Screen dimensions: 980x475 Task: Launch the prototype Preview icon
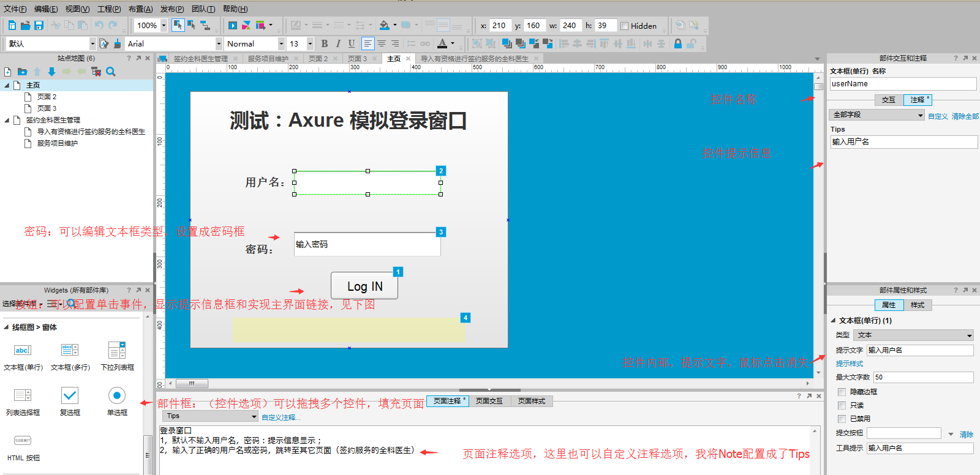pos(233,26)
